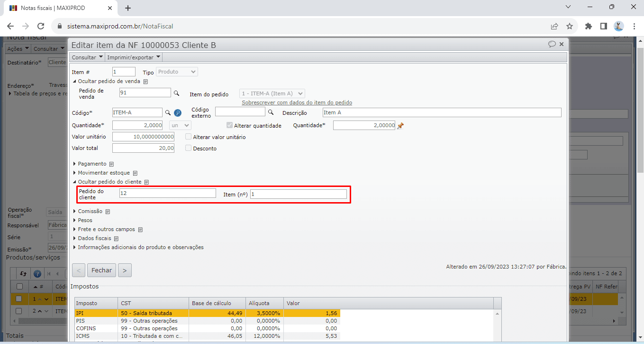Click notes icon next to Dados fiscais
The height and width of the screenshot is (344, 644).
click(116, 239)
